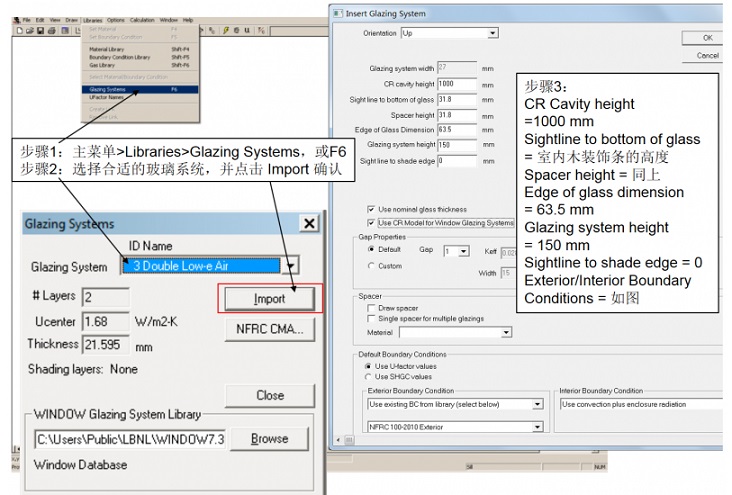Toggle Use nominal glass thickness checkbox
732x495 pixels.
[372, 209]
